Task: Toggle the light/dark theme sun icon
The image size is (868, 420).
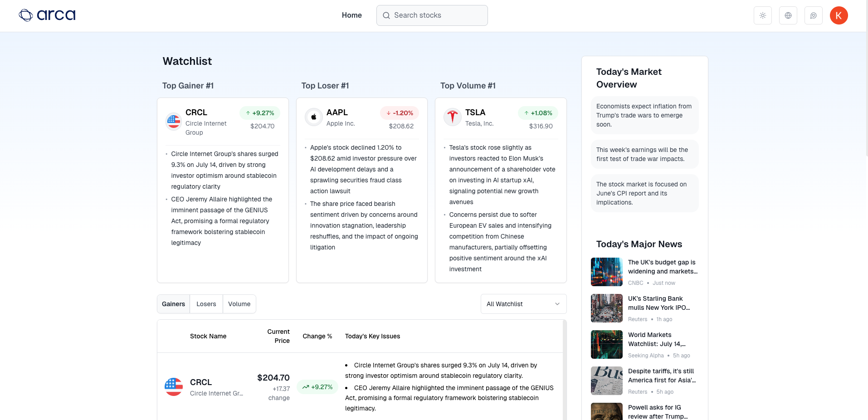Action: tap(763, 15)
